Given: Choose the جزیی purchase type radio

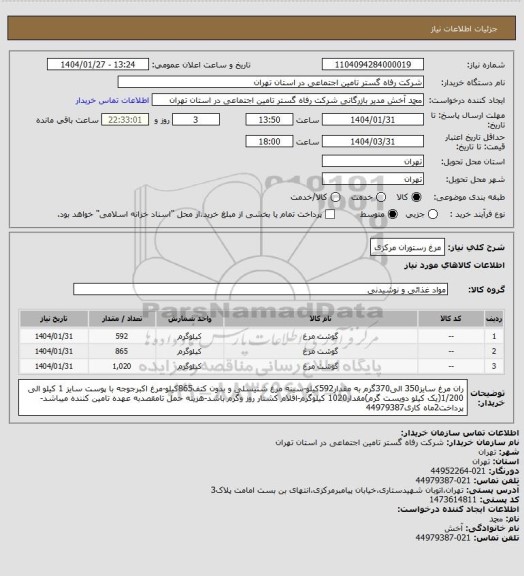Looking at the screenshot, I should (x=433, y=214).
